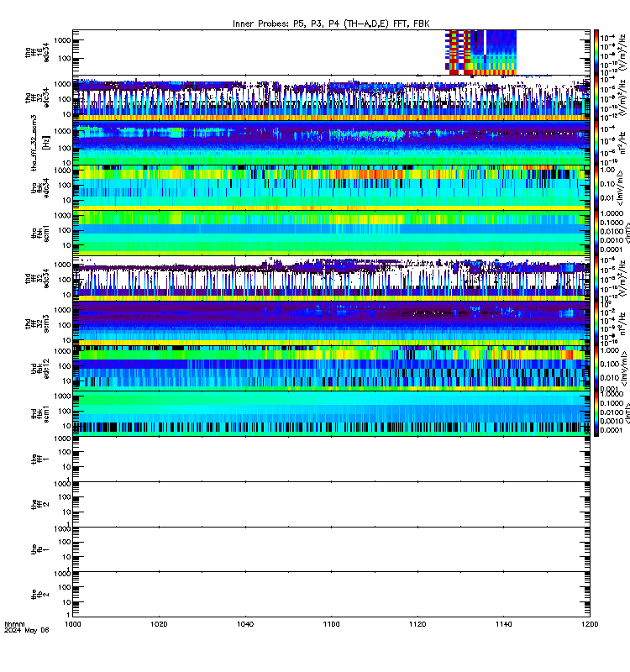Screen dimensions: 630x672
Task: Click the '<|mV/m|>' unit label beside tha fbk edc34 color bar
Action: 620,188
